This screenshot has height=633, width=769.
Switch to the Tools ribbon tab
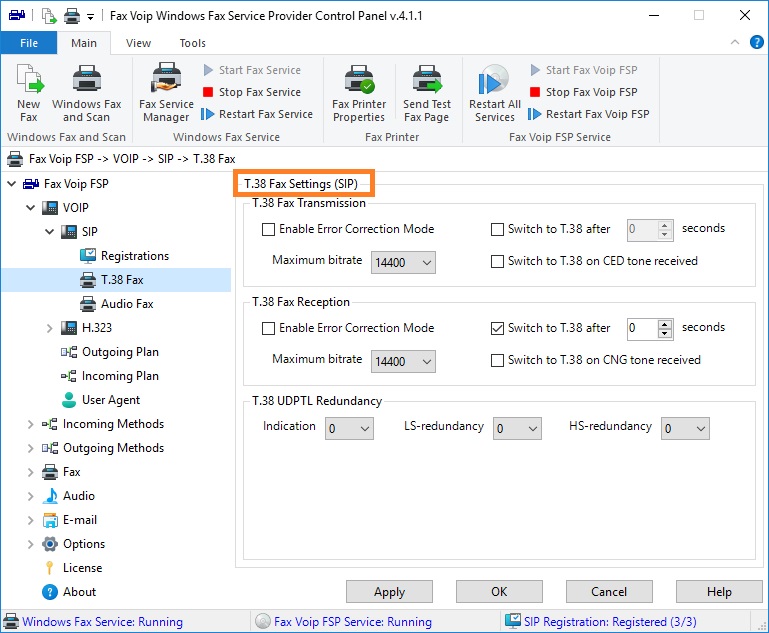pyautogui.click(x=192, y=43)
